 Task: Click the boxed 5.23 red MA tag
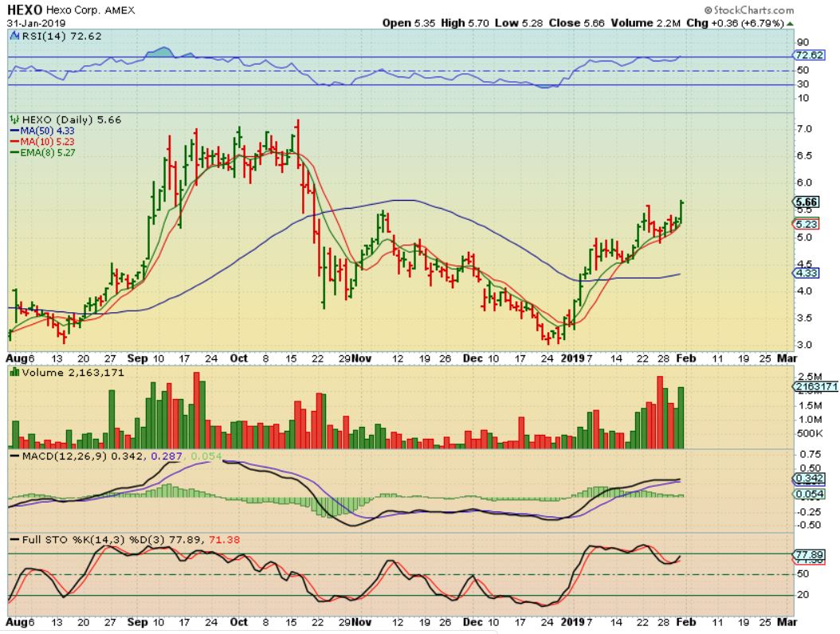[x=806, y=224]
